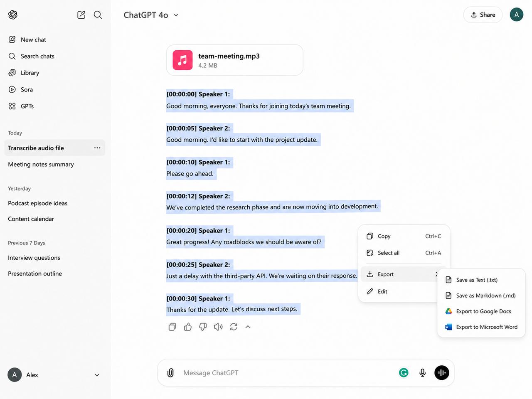The height and width of the screenshot is (399, 532).
Task: Choose Copy in the context menu
Action: (404, 236)
